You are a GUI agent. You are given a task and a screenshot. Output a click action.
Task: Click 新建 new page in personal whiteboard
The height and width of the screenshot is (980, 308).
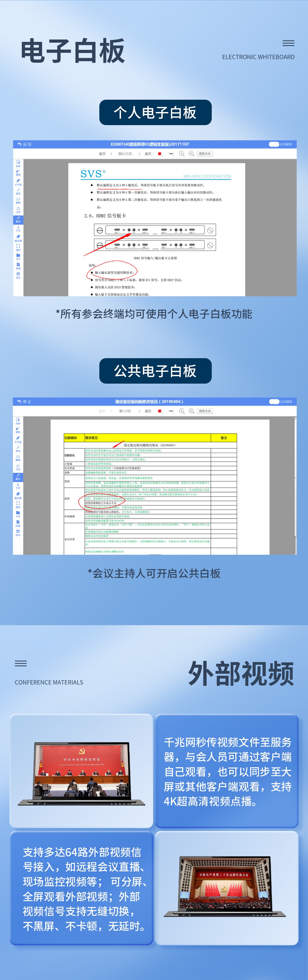coord(18,266)
